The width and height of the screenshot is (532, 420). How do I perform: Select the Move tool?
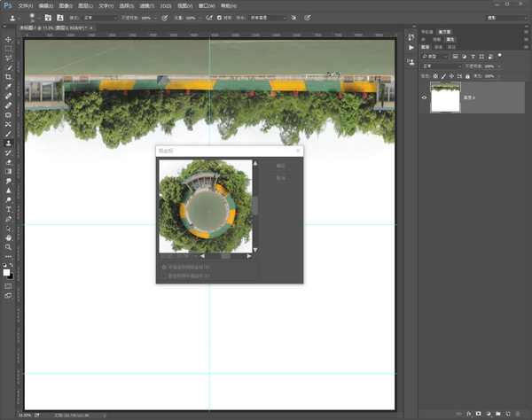8,39
